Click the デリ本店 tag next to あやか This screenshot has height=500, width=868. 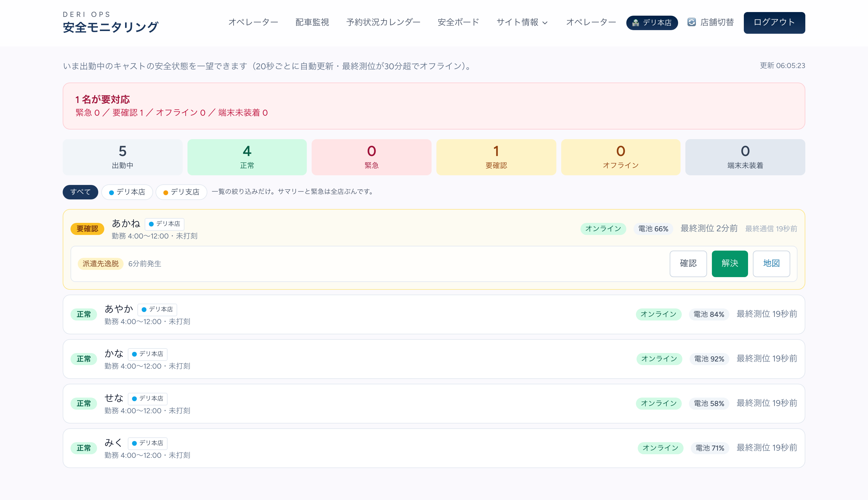157,309
